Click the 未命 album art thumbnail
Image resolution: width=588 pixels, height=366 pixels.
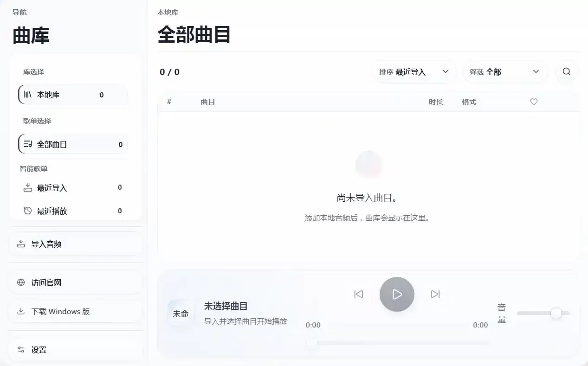pyautogui.click(x=181, y=314)
